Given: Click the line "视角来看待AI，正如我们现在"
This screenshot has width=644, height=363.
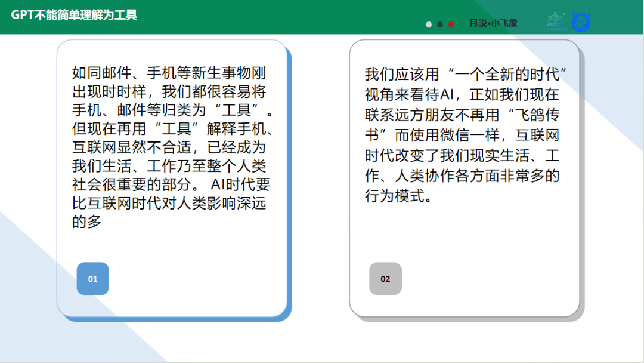Looking at the screenshot, I should [x=462, y=94].
